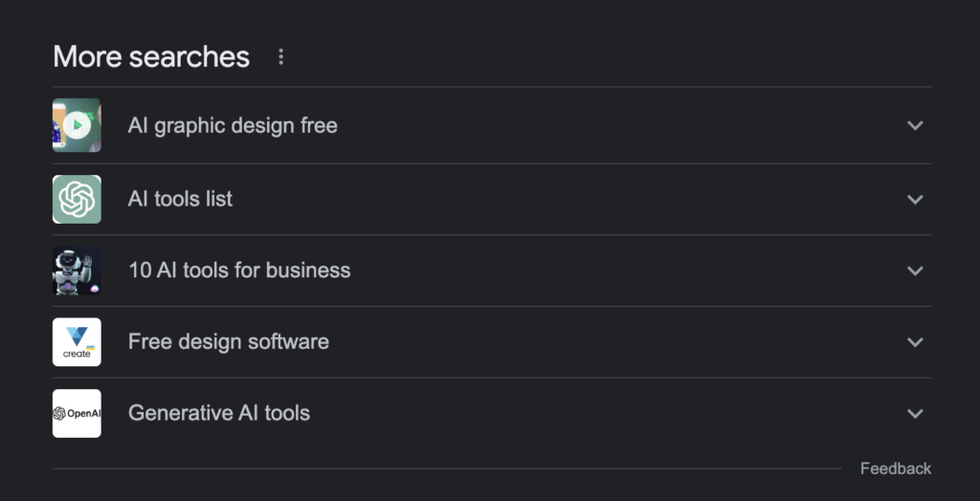Open the '10 AI tools for business' text
The height and width of the screenshot is (501, 980).
coord(239,270)
